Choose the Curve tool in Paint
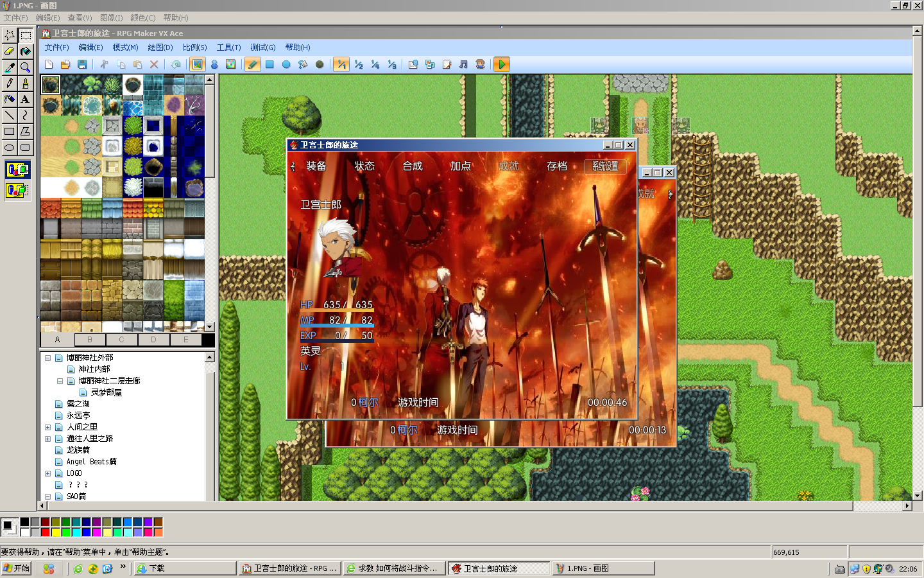The image size is (924, 578). [26, 115]
